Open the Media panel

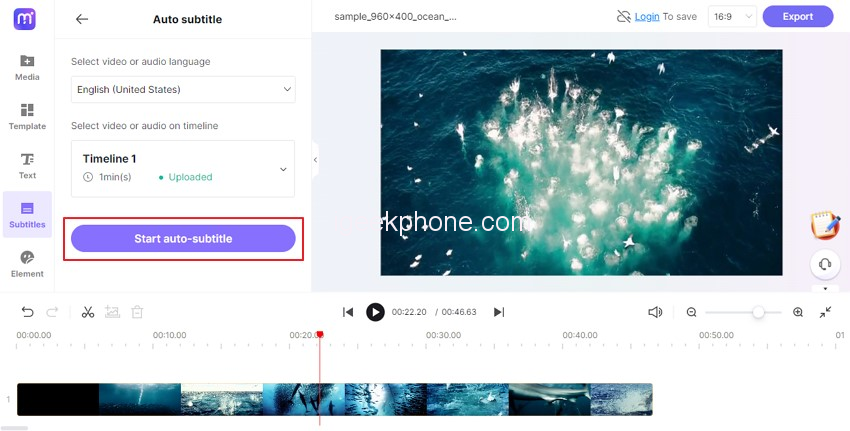(x=27, y=67)
